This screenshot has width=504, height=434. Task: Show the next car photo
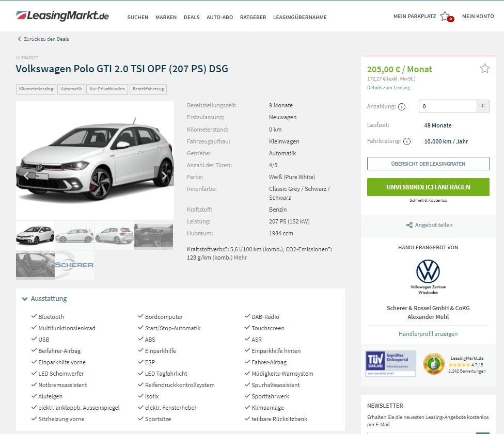pyautogui.click(x=164, y=176)
